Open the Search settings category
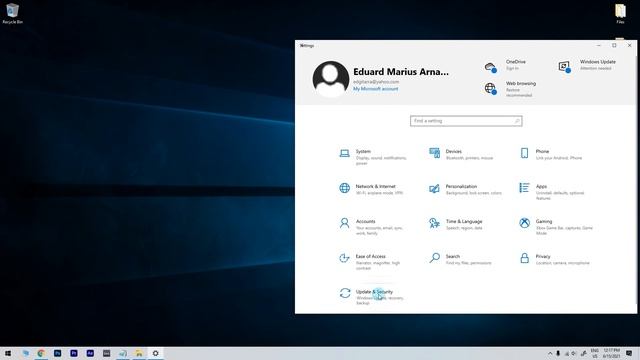This screenshot has height=360, width=640. point(460,259)
